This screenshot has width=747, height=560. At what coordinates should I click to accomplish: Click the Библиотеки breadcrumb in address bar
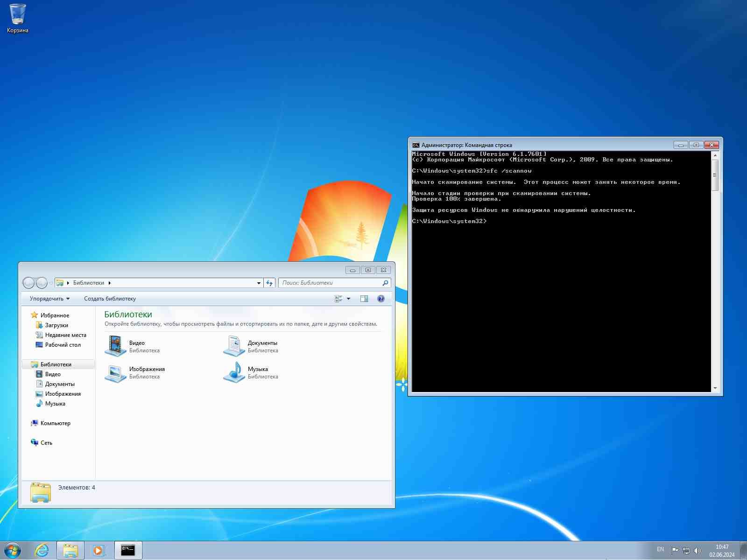tap(88, 283)
